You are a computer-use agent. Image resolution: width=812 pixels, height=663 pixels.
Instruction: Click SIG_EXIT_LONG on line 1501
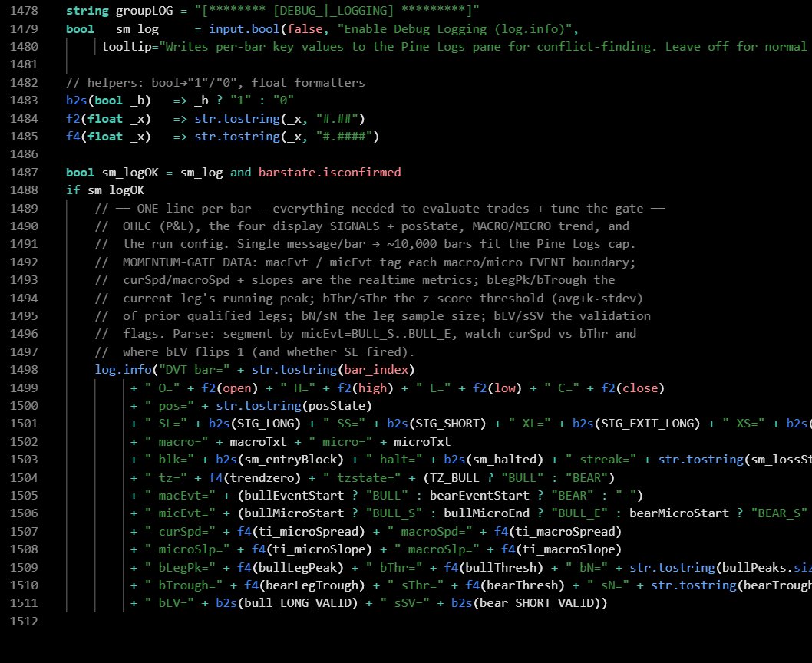pos(647,424)
